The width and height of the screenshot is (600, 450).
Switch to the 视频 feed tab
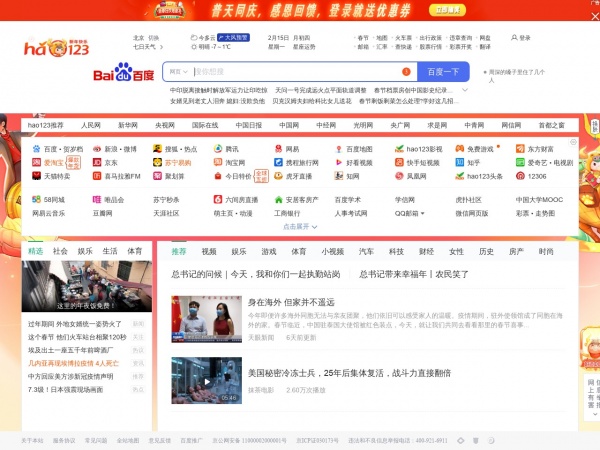point(209,251)
